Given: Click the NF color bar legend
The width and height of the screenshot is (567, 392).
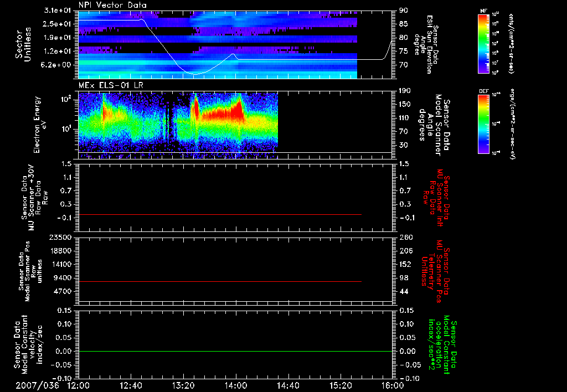Looking at the screenshot, I should point(483,43).
